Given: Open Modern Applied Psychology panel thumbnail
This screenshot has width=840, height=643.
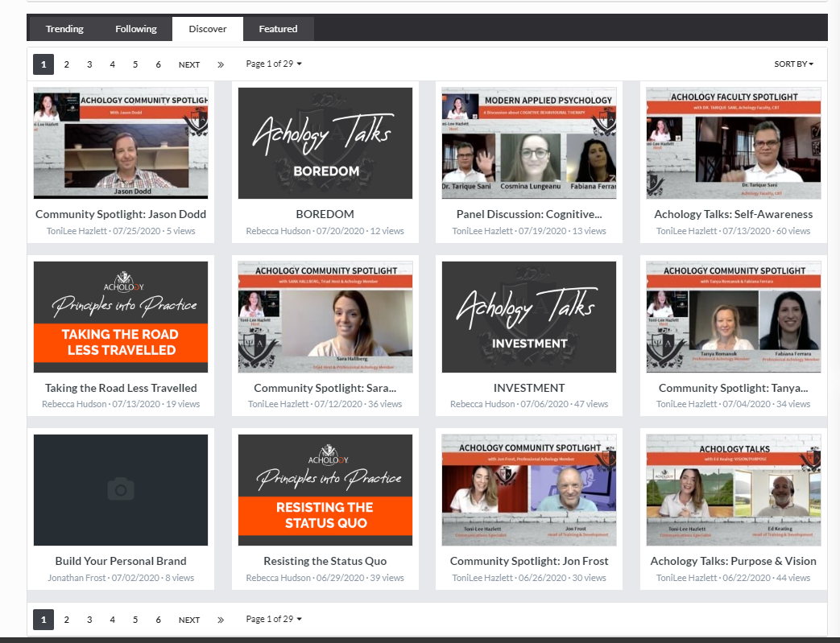Looking at the screenshot, I should pos(529,143).
